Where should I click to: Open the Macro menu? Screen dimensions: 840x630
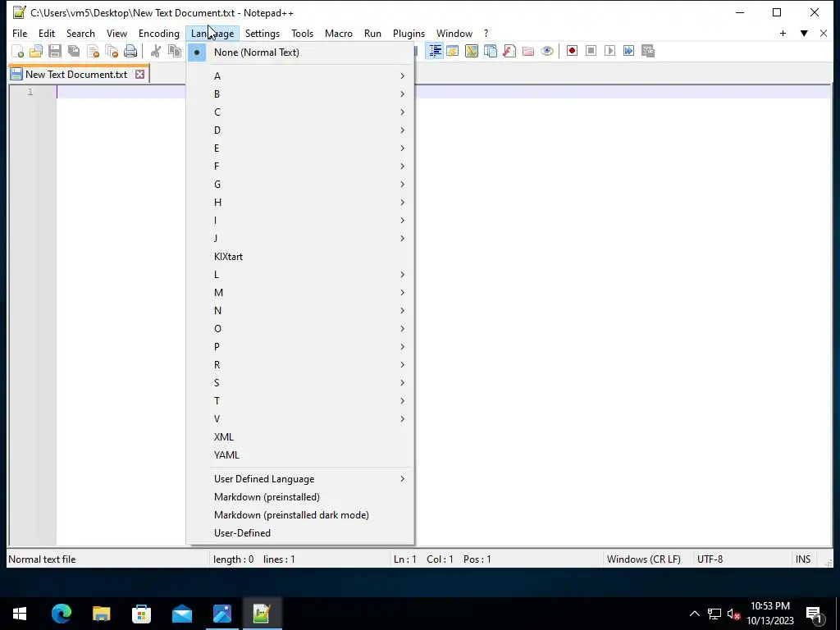[339, 33]
